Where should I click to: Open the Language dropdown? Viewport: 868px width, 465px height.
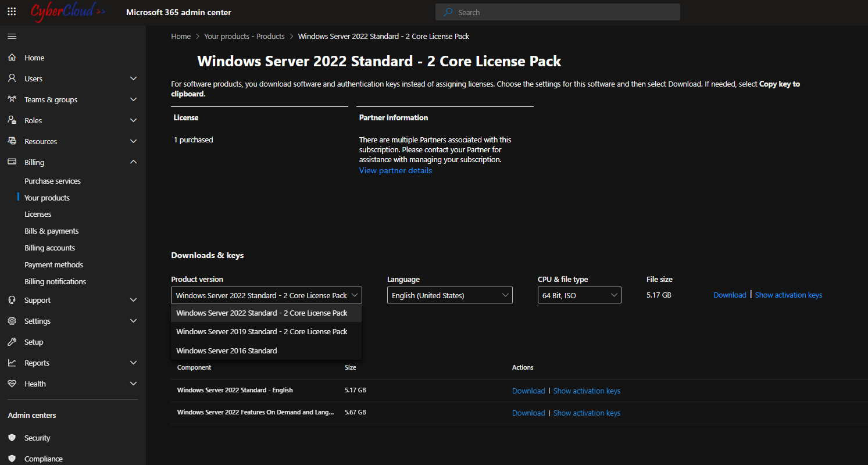[450, 295]
